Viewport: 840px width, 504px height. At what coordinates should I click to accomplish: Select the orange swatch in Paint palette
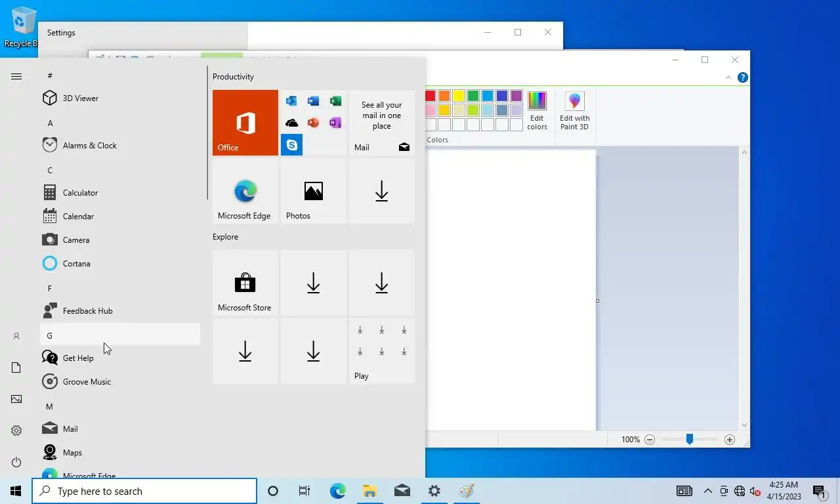click(444, 96)
